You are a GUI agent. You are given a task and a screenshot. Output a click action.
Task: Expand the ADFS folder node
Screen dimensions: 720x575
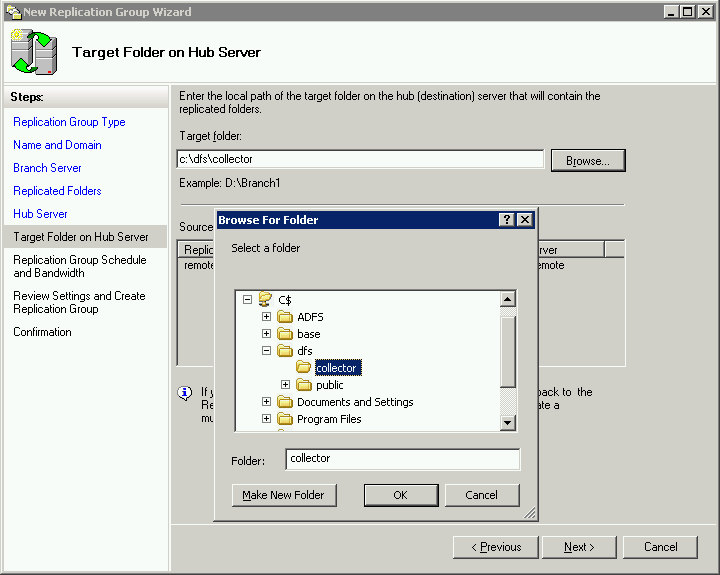pyautogui.click(x=267, y=317)
